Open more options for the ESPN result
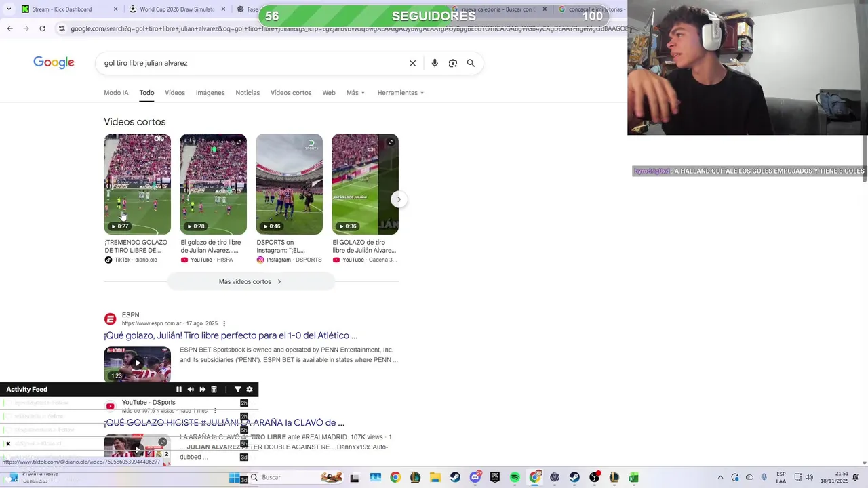The image size is (868, 488). pyautogui.click(x=224, y=323)
